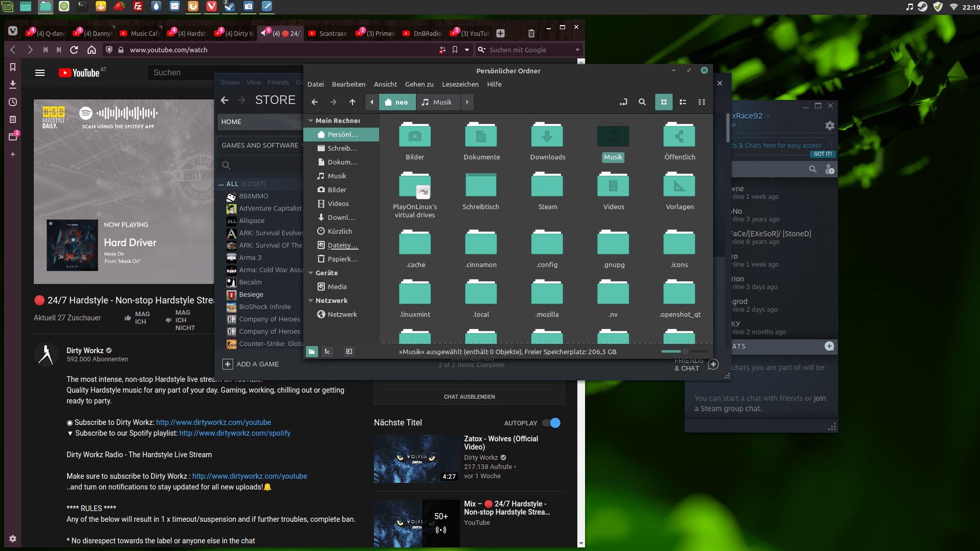The height and width of the screenshot is (551, 980).
Task: Open dirtyworkz.com/spotify link
Action: click(x=235, y=433)
